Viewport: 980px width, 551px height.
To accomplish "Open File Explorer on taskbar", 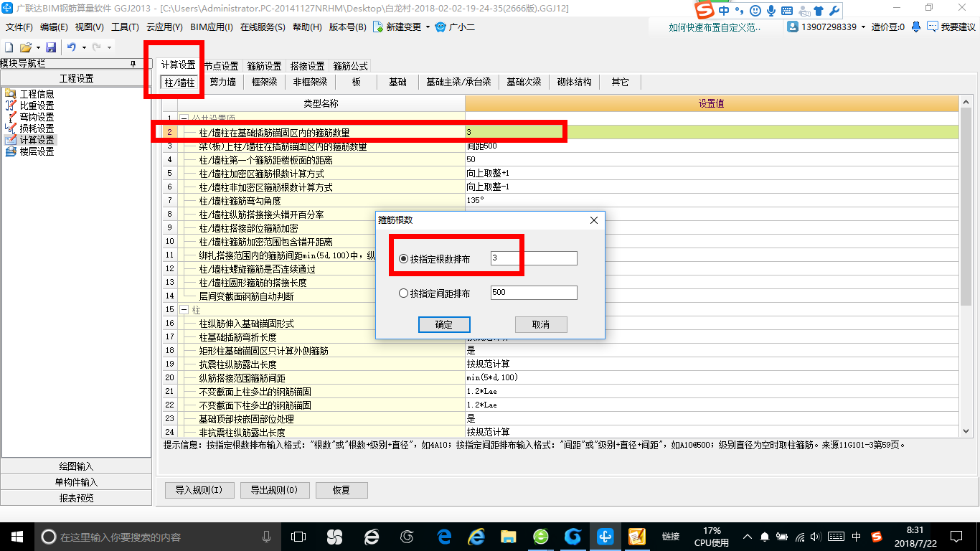I will (x=509, y=537).
